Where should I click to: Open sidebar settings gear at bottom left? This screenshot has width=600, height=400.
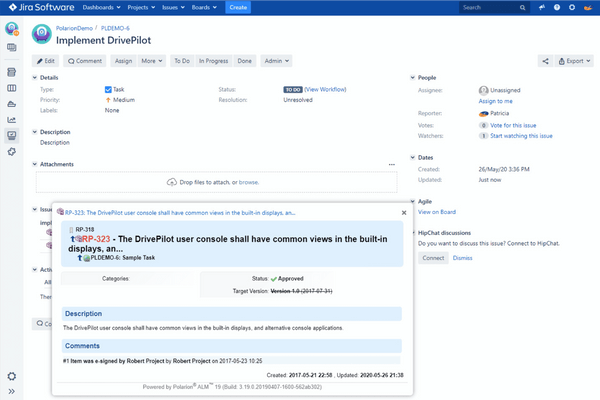tap(12, 377)
